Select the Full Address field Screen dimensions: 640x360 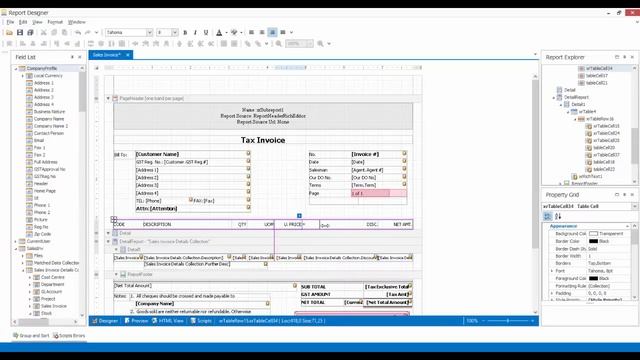tap(46, 162)
